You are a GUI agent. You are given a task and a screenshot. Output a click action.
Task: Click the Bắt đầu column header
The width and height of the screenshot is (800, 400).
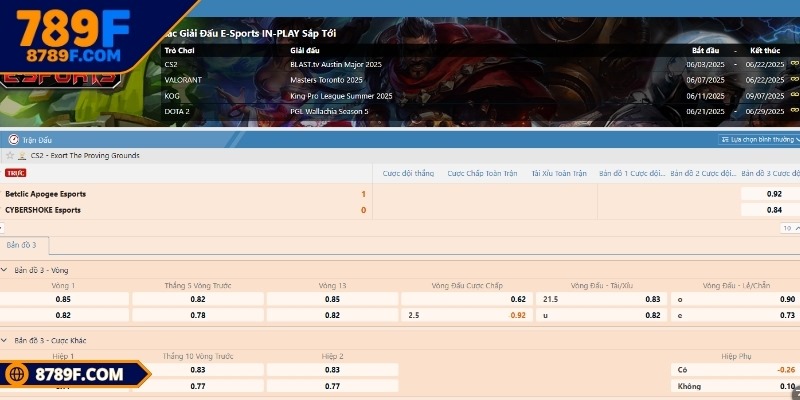[706, 51]
